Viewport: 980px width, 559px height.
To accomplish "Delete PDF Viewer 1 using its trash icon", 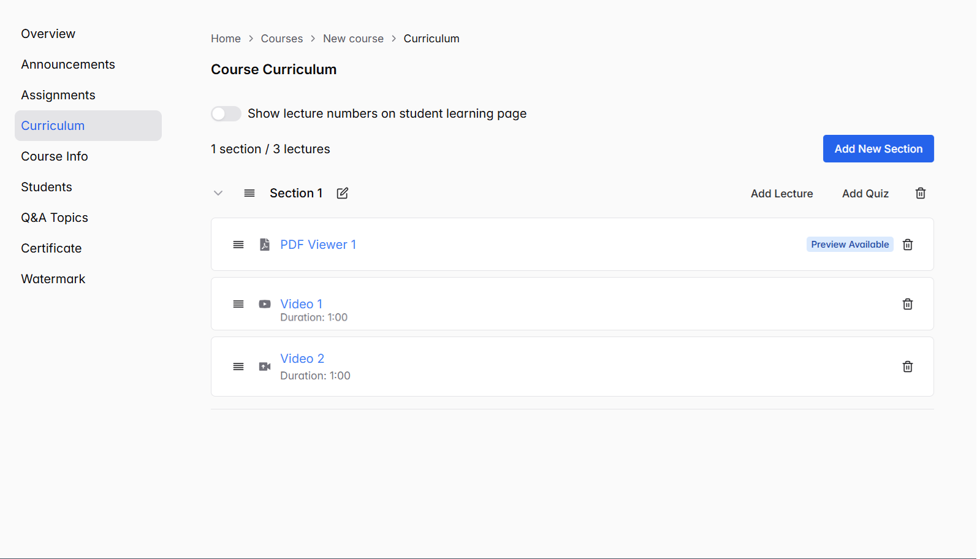I will point(908,245).
